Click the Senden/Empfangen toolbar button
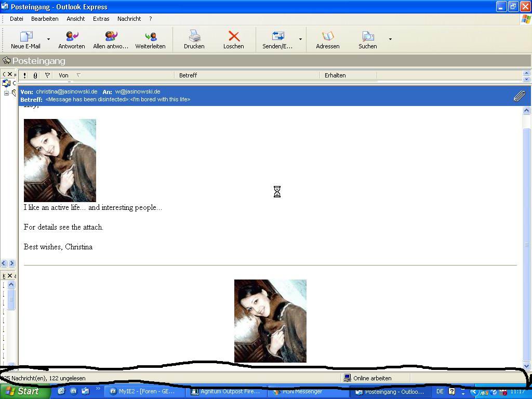Screen dimensions: 532x399 277,40
